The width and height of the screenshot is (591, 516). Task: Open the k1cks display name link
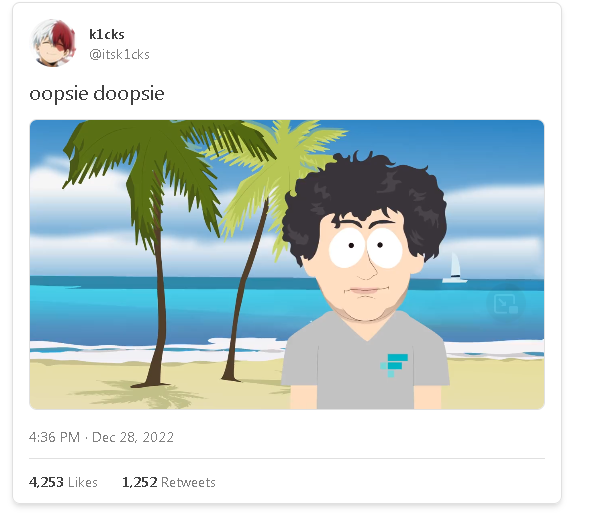pos(107,35)
